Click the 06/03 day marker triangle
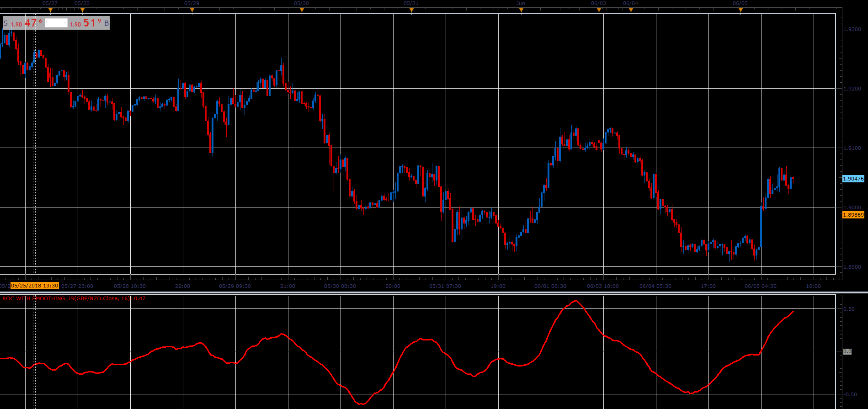The image size is (868, 409). (x=599, y=10)
